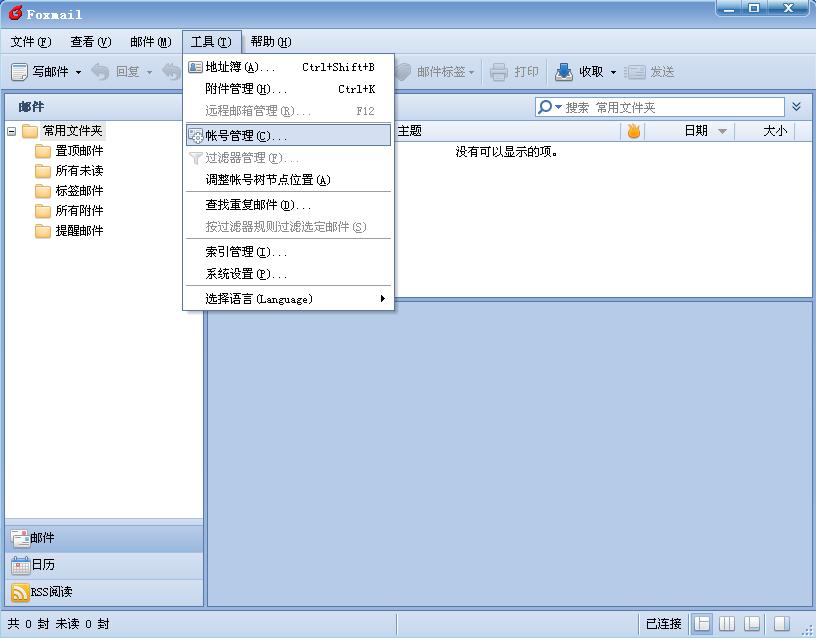The height and width of the screenshot is (638, 816).
Task: Select the last layout icon in status bar
Action: 781,623
